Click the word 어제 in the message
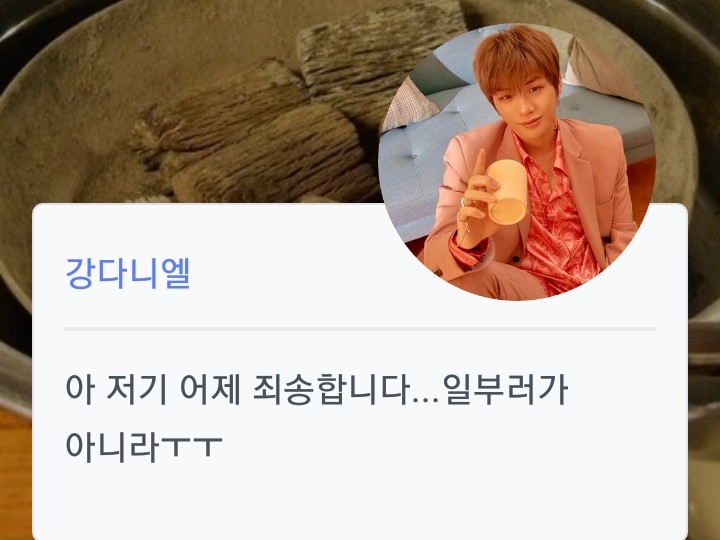 [x=210, y=389]
